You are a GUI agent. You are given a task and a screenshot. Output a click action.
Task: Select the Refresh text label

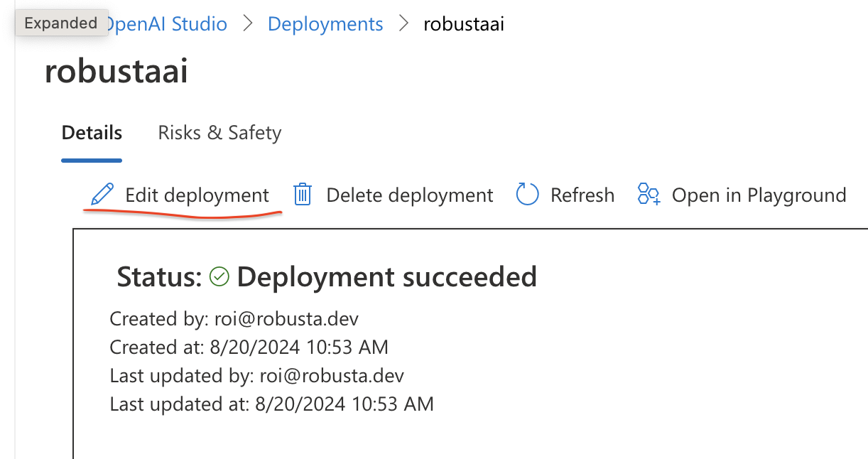tap(582, 195)
